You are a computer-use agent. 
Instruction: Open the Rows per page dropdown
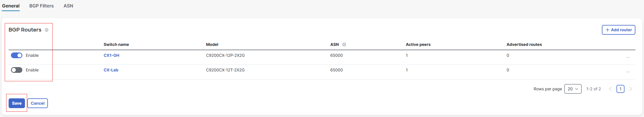point(573,89)
